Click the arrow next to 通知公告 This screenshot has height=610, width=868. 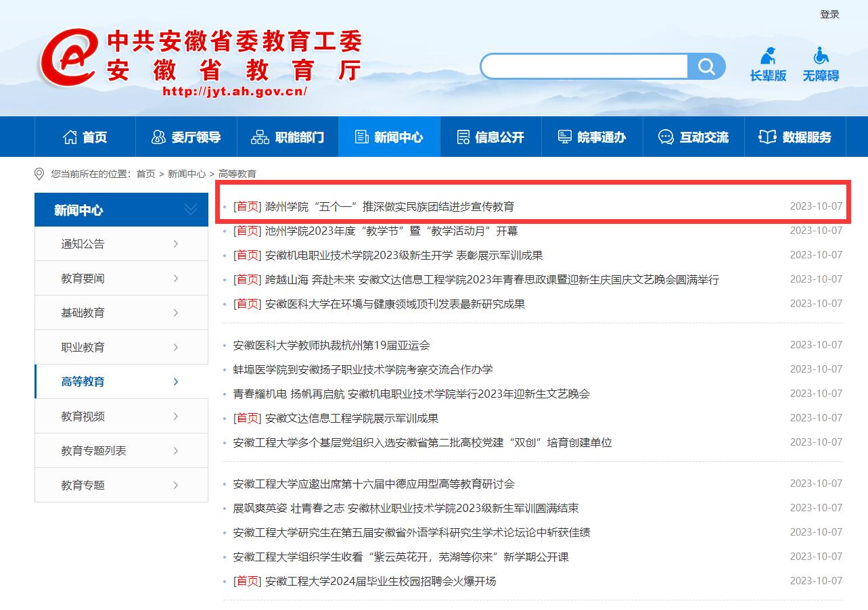[176, 243]
